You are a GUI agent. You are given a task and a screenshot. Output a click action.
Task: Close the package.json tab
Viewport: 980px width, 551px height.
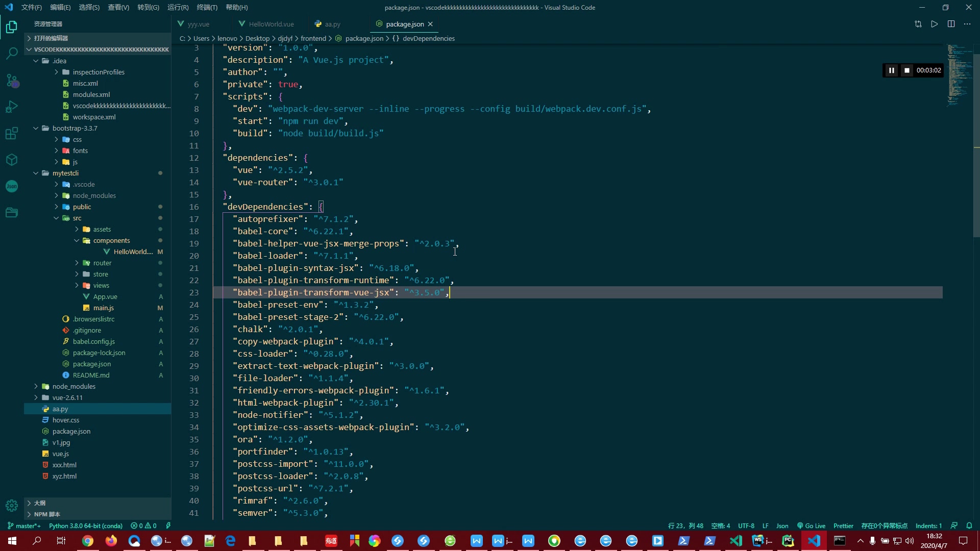coord(430,24)
